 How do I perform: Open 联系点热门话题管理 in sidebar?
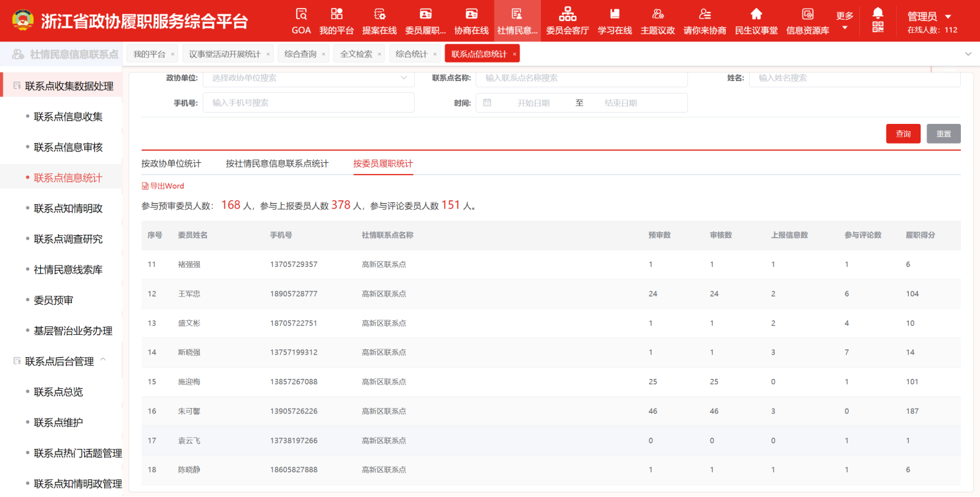(x=78, y=453)
